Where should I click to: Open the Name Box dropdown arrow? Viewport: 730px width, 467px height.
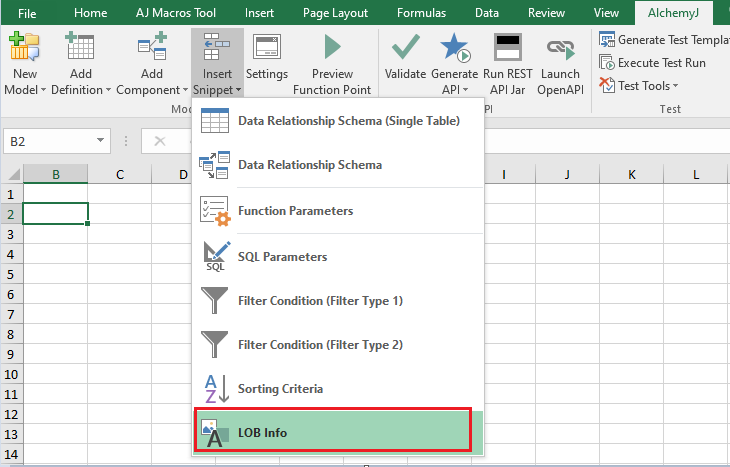click(100, 140)
